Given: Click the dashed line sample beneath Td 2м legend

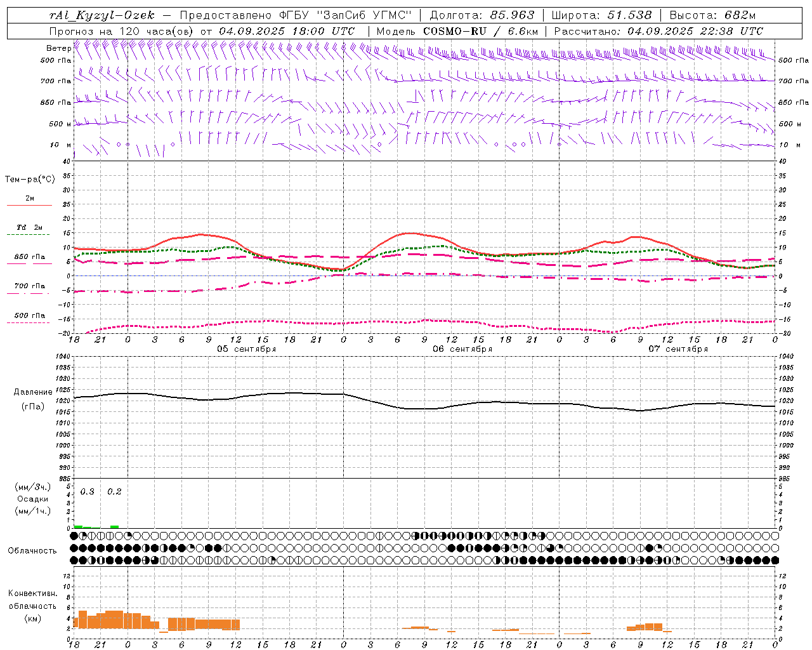Looking at the screenshot, I should pos(28,235).
